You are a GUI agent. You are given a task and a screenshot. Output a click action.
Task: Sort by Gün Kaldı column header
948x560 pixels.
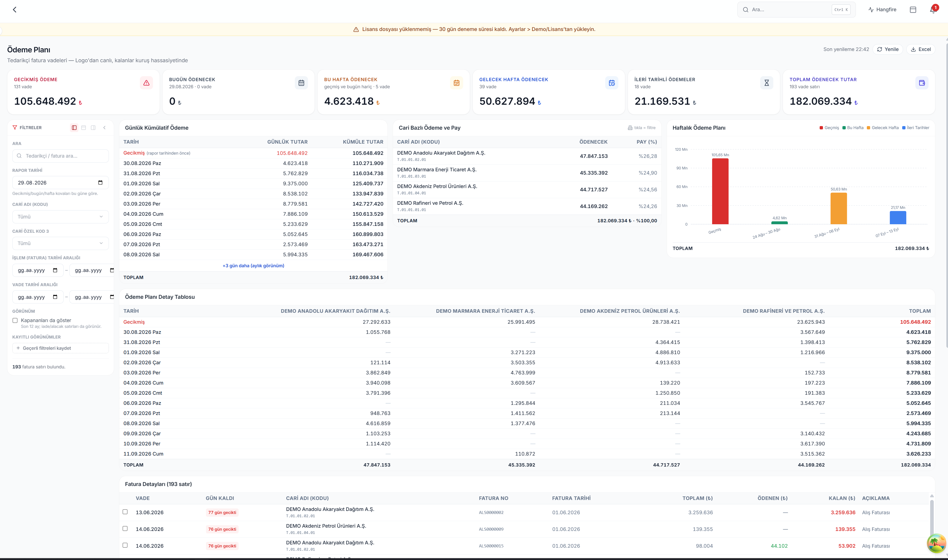tap(220, 498)
